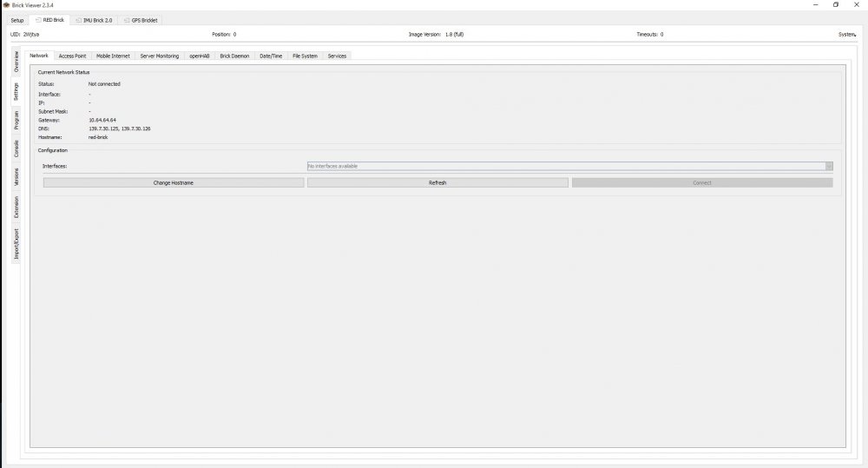Click the Refresh button
The image size is (868, 468).
pyautogui.click(x=437, y=183)
